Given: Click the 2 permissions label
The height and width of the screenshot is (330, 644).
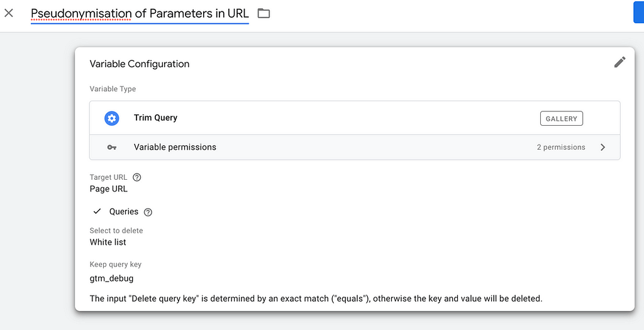Looking at the screenshot, I should (561, 147).
